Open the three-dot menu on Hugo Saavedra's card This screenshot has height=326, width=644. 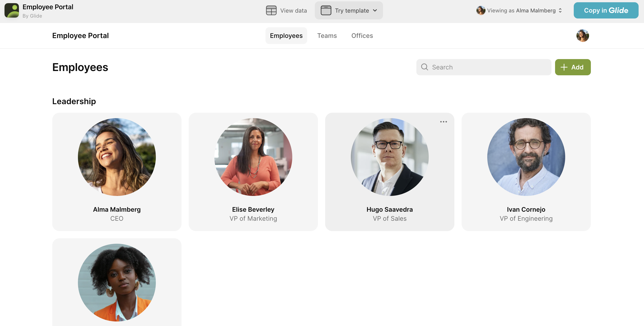point(443,122)
